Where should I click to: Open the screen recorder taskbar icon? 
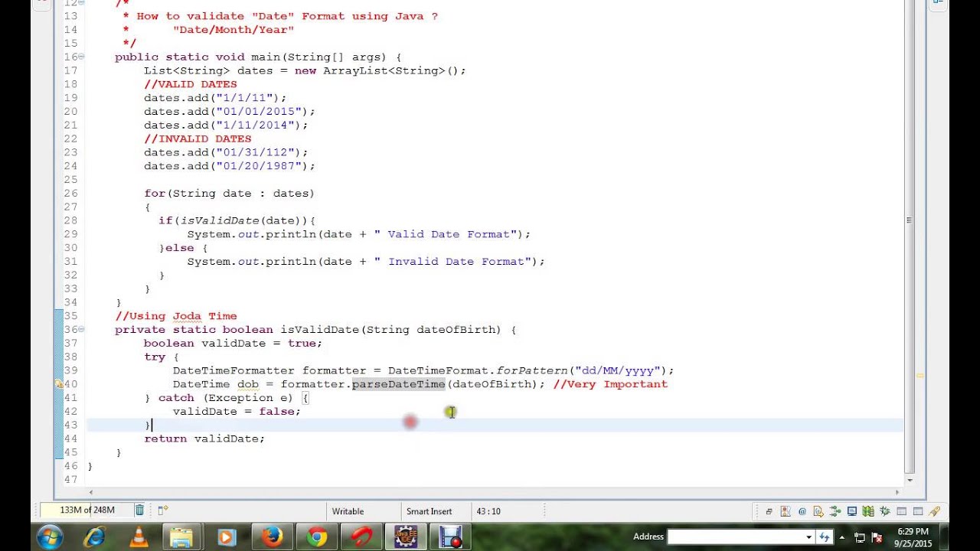(x=451, y=536)
